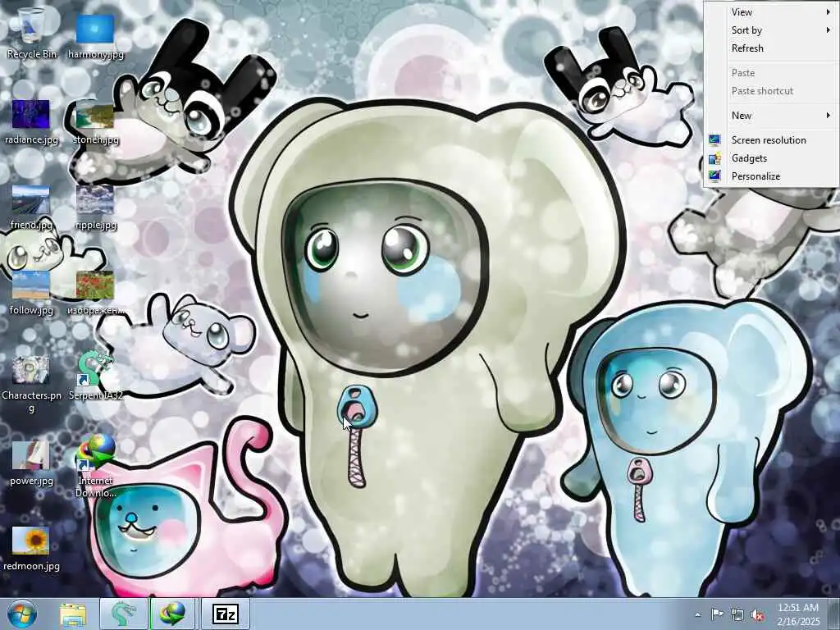Viewport: 840px width, 630px height.
Task: Expand the Sort by submenu arrow
Action: point(829,30)
